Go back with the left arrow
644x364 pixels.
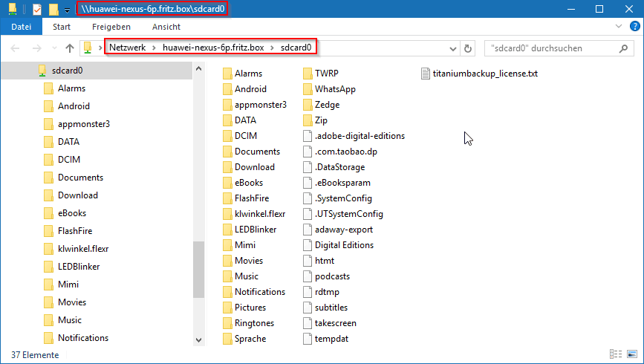15,48
